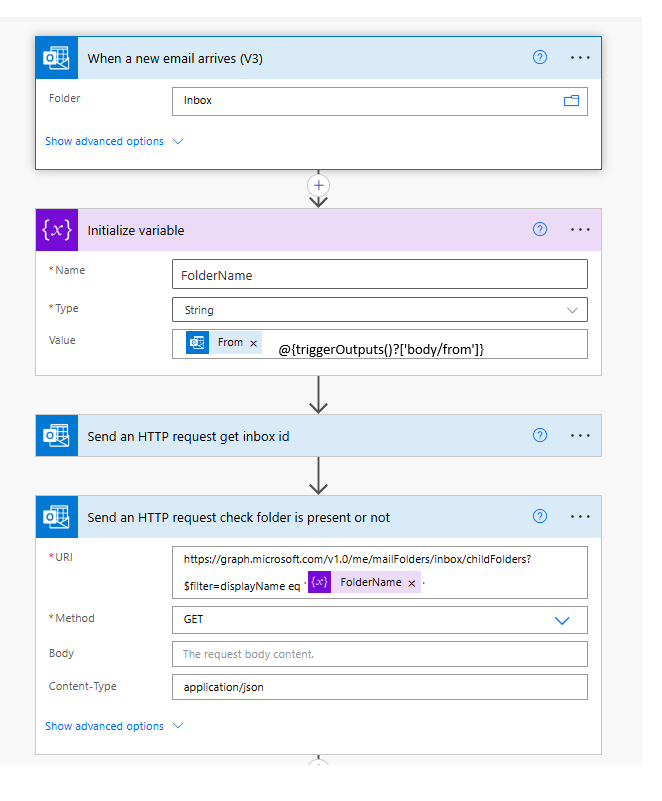The height and width of the screenshot is (801, 662).
Task: Expand advanced options in email trigger
Action: pyautogui.click(x=114, y=141)
